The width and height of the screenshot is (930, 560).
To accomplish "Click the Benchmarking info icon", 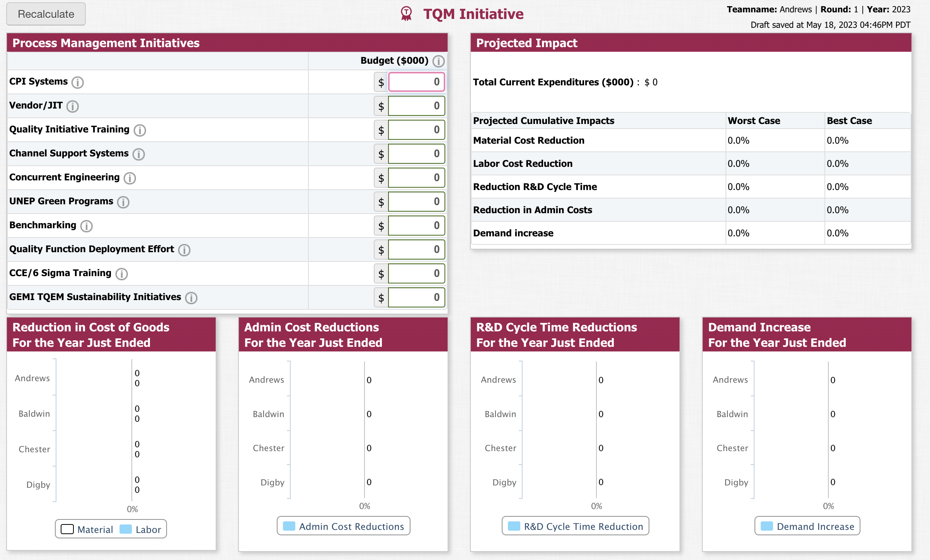I will click(87, 226).
